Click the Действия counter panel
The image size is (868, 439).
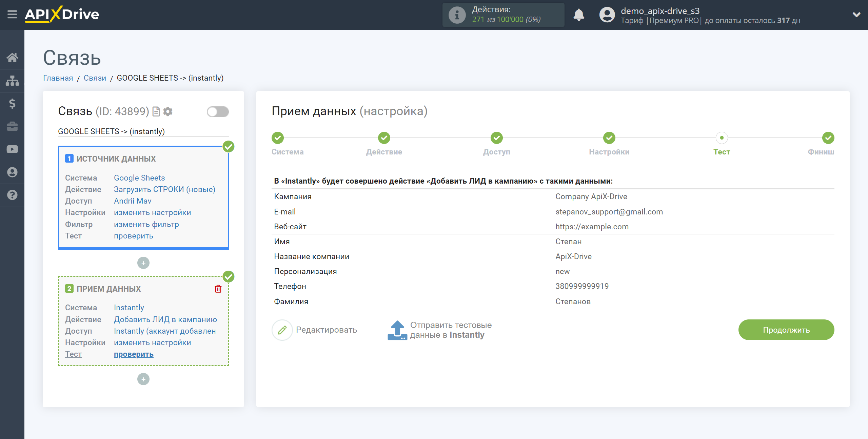click(x=503, y=15)
